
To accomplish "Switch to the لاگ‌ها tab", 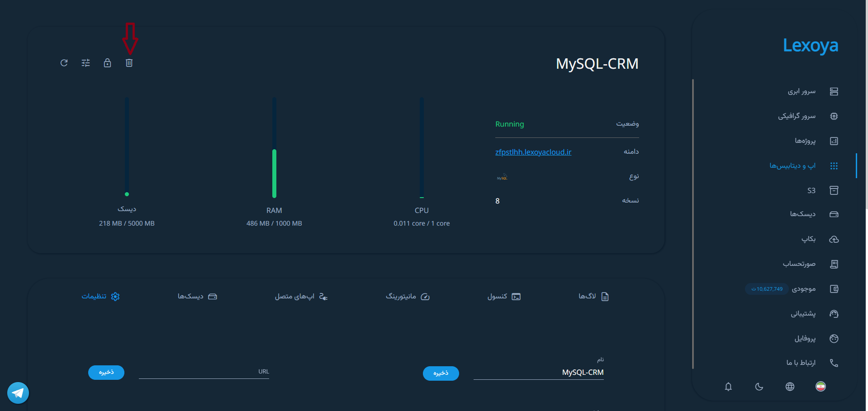I will [594, 296].
